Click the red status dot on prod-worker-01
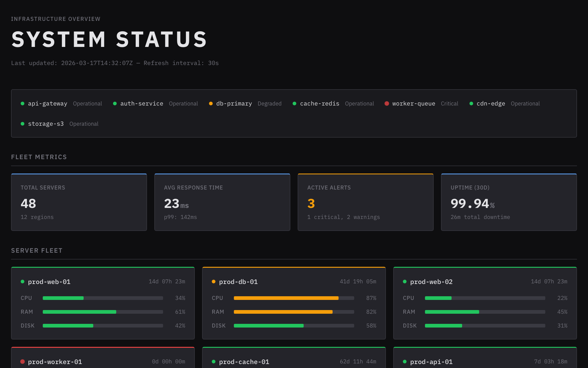 pyautogui.click(x=22, y=362)
